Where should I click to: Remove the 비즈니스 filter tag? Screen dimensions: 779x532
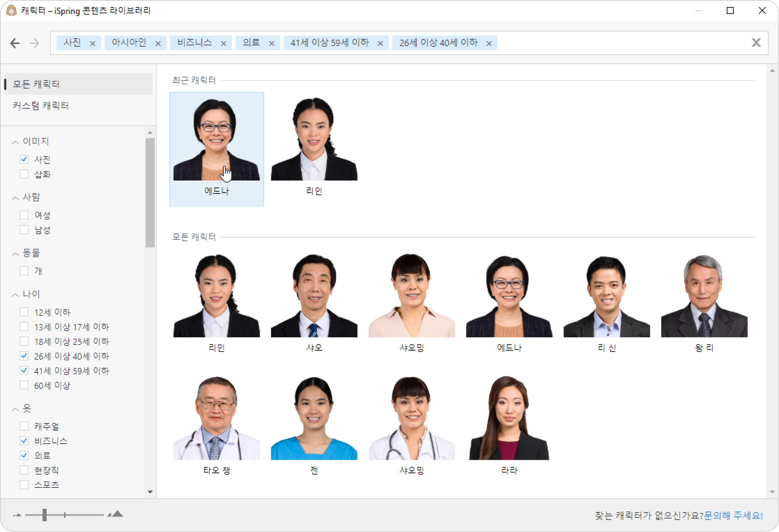tap(224, 43)
